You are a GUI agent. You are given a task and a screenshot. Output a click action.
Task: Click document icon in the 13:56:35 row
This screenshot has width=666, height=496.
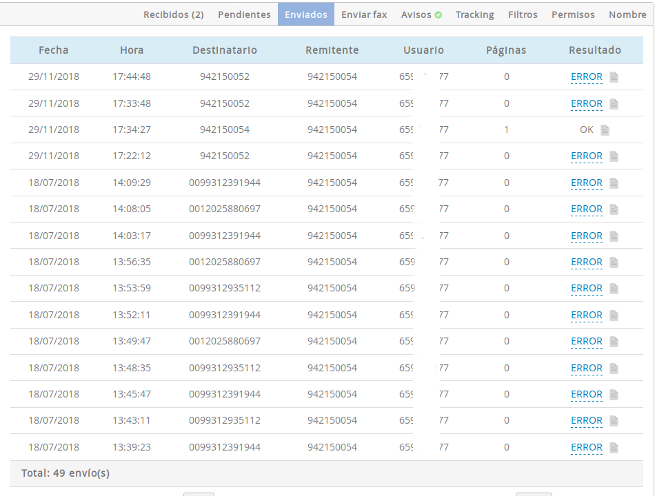click(x=614, y=262)
